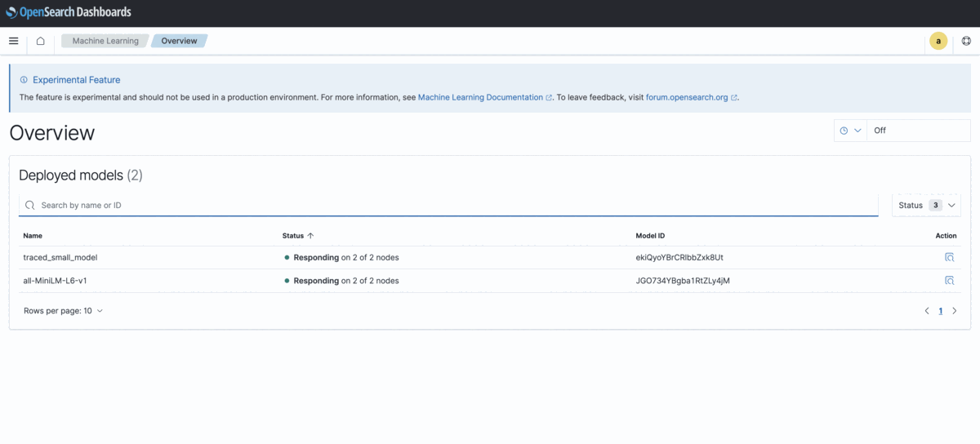The image size is (980, 444).
Task: Select model ID JGO734YBgba1RtZLy4jM
Action: coord(683,281)
